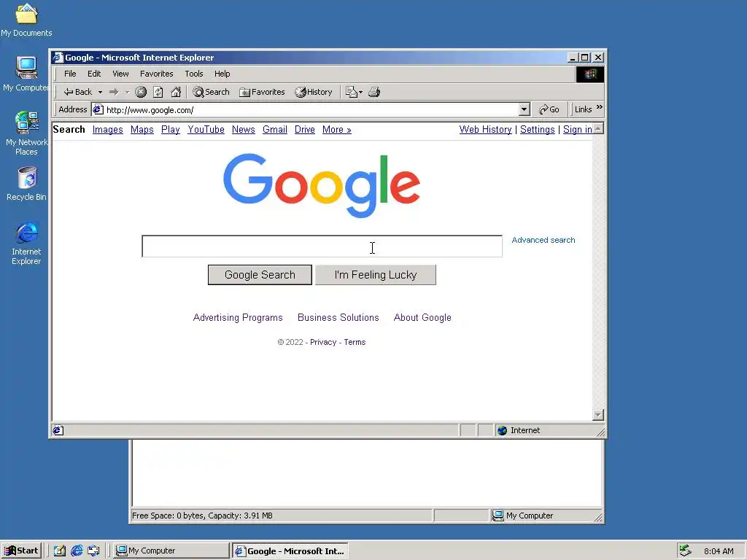
Task: Launch Internet Explorer from the Quick Launch bar
Action: (x=77, y=551)
